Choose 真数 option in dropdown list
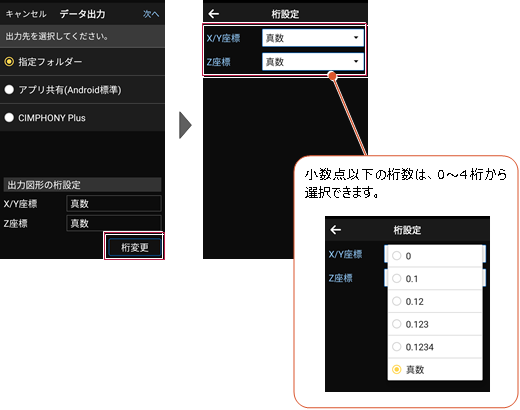The height and width of the screenshot is (410, 520). pos(435,369)
